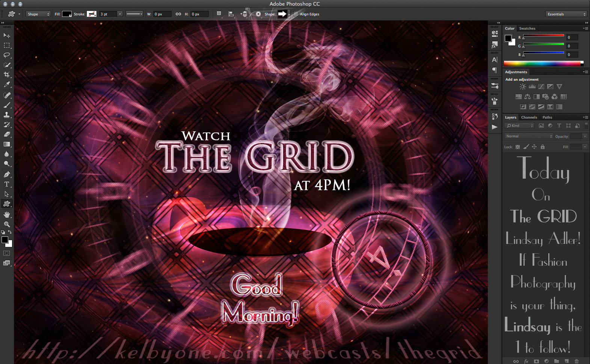Add a Levels adjustment
Image resolution: width=590 pixels, height=364 pixels.
click(532, 87)
